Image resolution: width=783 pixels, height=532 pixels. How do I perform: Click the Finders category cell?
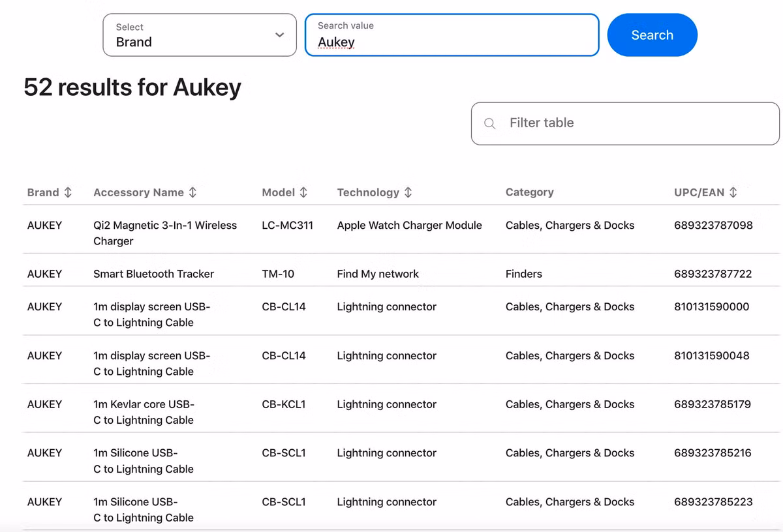point(524,274)
